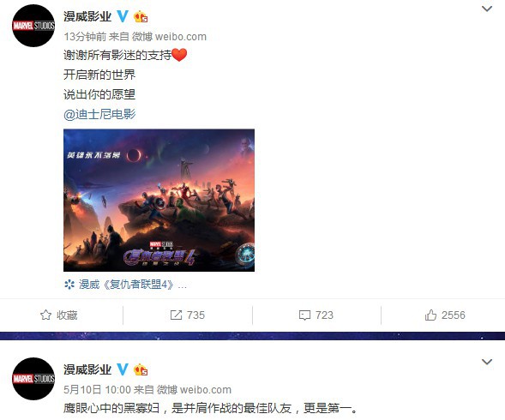Click the 5月10日 10:00 timestamp
The width and height of the screenshot is (505, 420).
97,390
